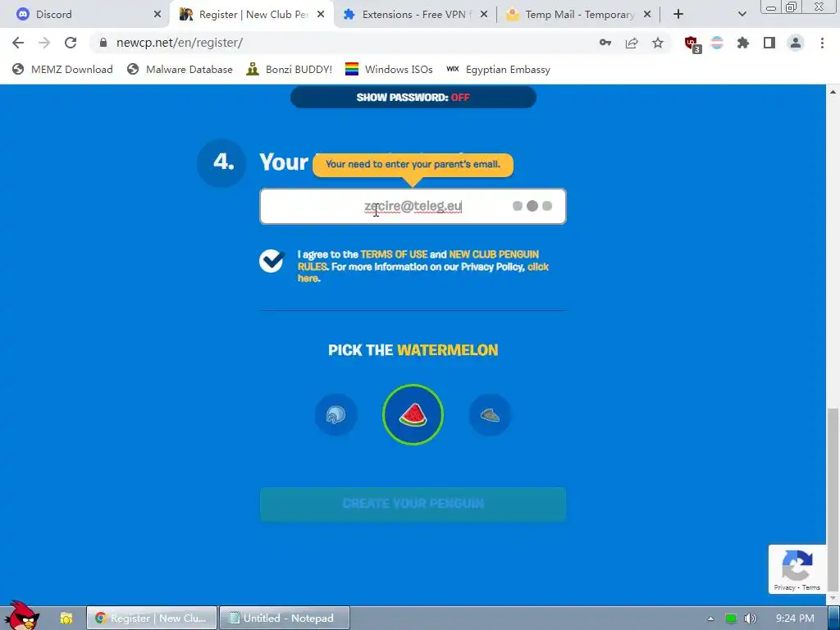Image resolution: width=840 pixels, height=630 pixels.
Task: Click the 9:24 PM taskbar clock
Action: 794,619
